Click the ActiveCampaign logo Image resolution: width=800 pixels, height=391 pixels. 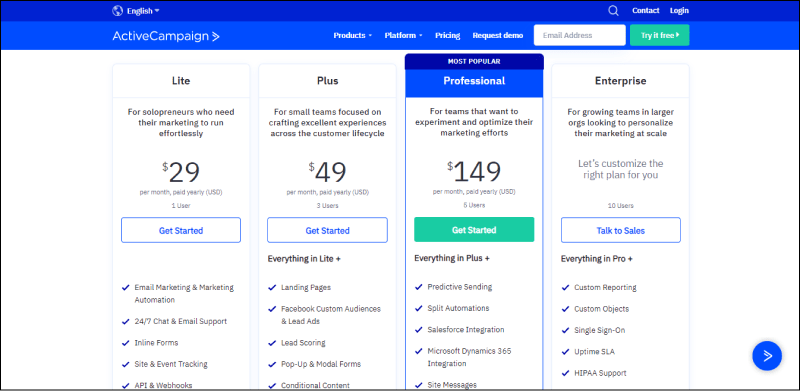pos(166,36)
